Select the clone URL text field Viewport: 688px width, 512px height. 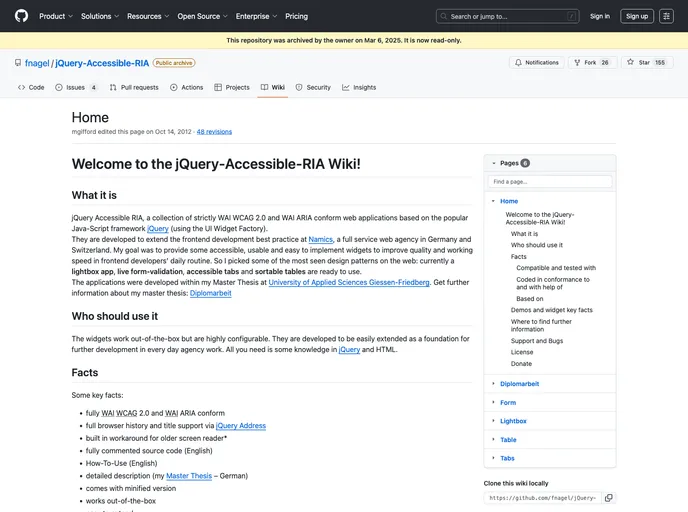[542, 498]
